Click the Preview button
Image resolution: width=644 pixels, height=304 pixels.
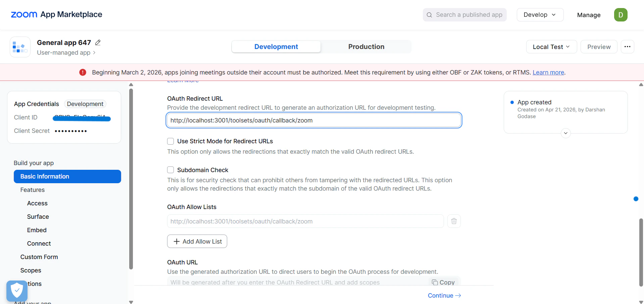(599, 47)
